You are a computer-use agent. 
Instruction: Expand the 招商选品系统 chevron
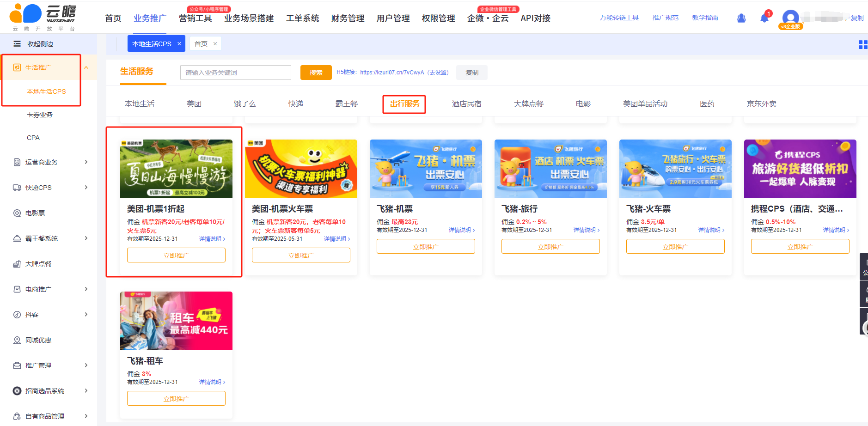[x=86, y=391]
